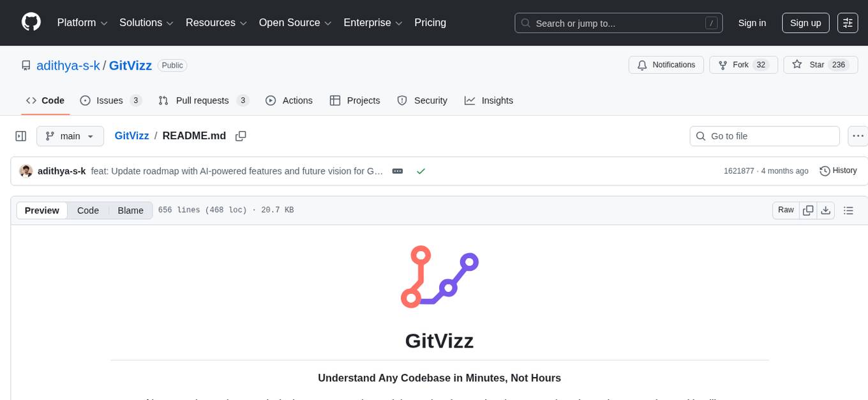Switch to the Blame view
This screenshot has width=868, height=400.
pyautogui.click(x=130, y=210)
